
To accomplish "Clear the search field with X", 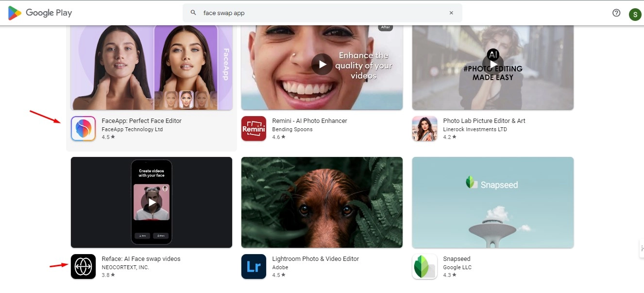I will pyautogui.click(x=451, y=13).
